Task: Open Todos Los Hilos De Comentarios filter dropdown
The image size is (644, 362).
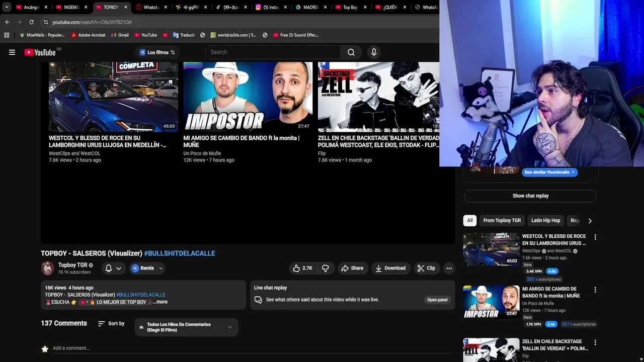Action: [186, 327]
